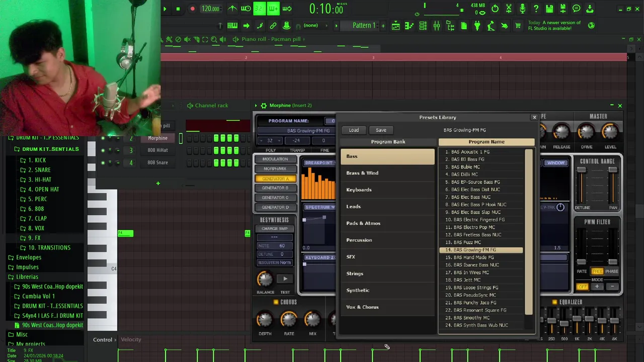
Task: Switch to the Modulation tab
Action: pyautogui.click(x=275, y=159)
